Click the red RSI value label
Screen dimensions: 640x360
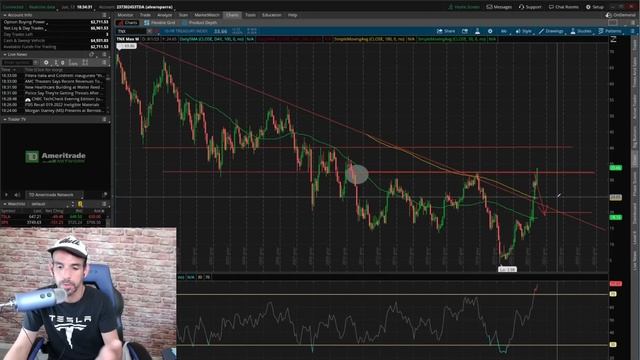point(616,284)
